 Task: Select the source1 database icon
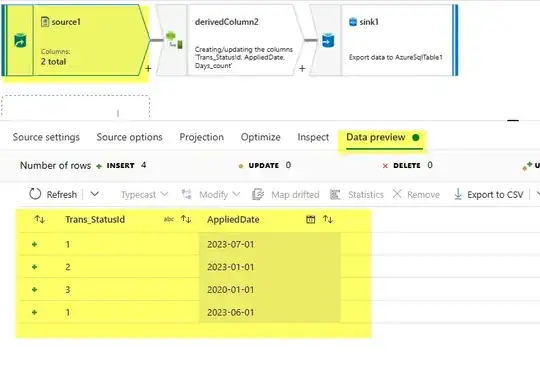pyautogui.click(x=20, y=41)
